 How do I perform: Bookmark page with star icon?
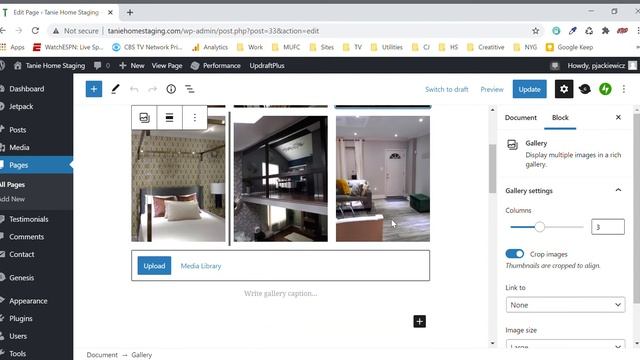(x=536, y=31)
